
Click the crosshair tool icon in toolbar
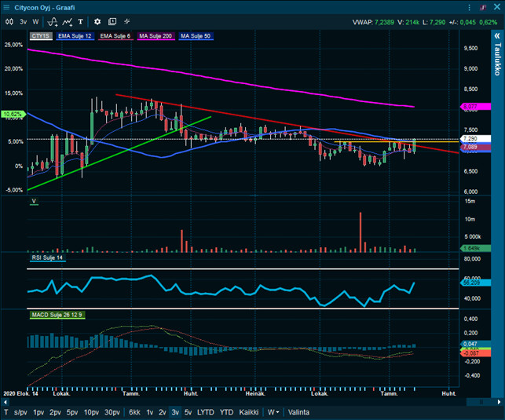pyautogui.click(x=127, y=21)
